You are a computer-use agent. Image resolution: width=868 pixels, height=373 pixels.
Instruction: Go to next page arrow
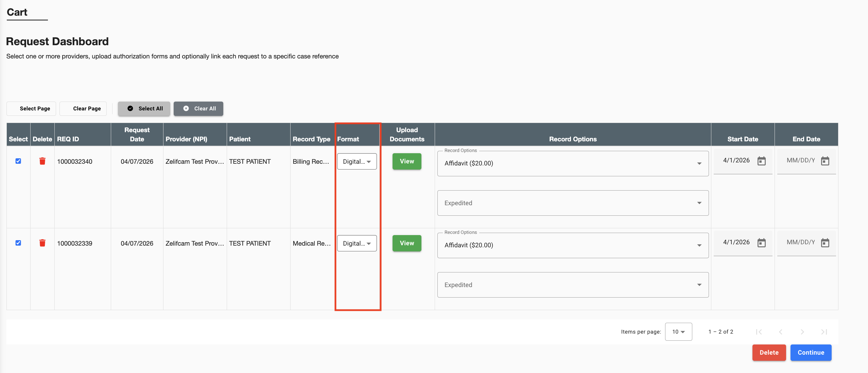[802, 332]
